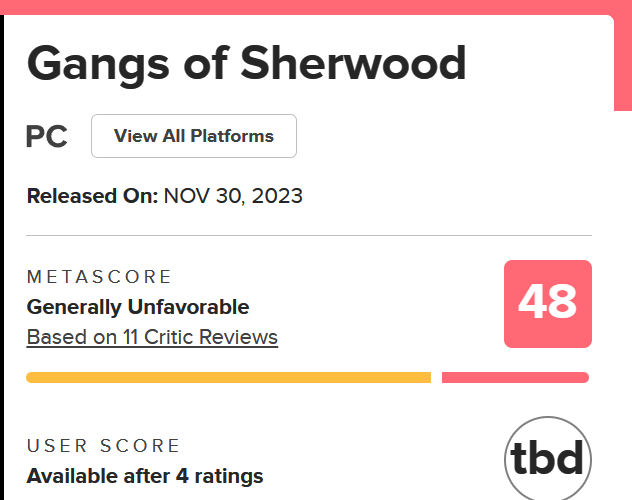Open the Based on 11 Critic Reviews link
The height and width of the screenshot is (500, 632).
(152, 337)
